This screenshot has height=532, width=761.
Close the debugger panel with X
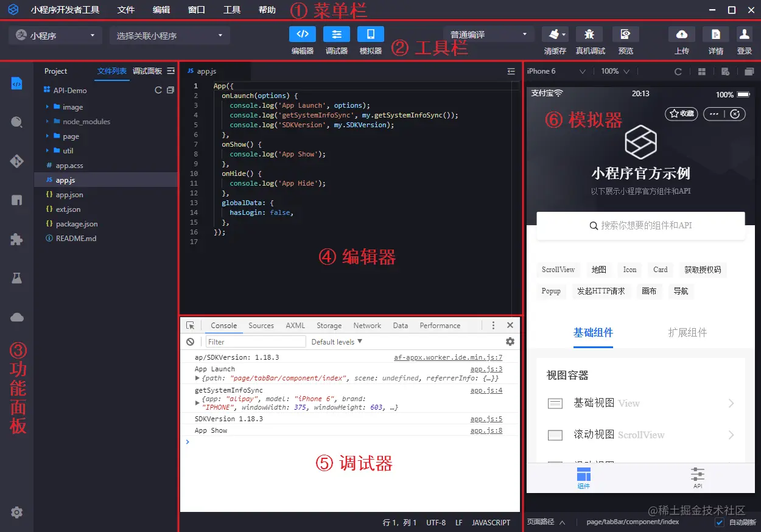(510, 325)
